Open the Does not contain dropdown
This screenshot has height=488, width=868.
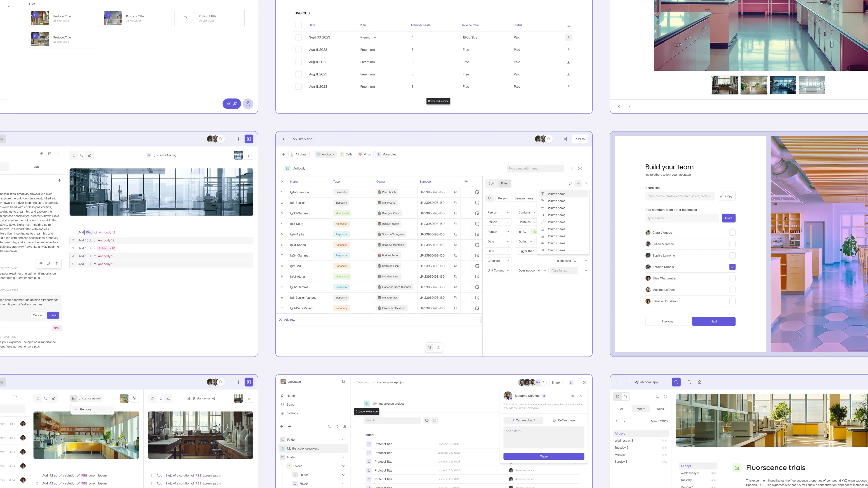532,270
